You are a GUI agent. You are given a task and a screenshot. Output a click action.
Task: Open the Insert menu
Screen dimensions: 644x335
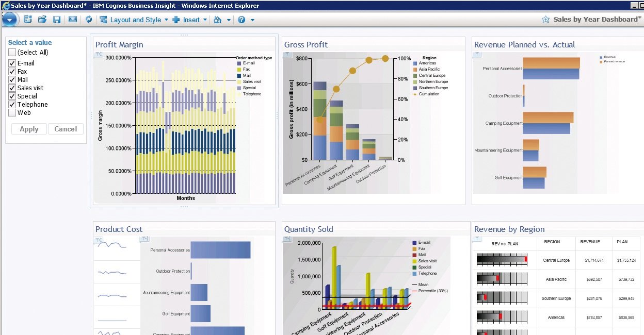(x=190, y=20)
